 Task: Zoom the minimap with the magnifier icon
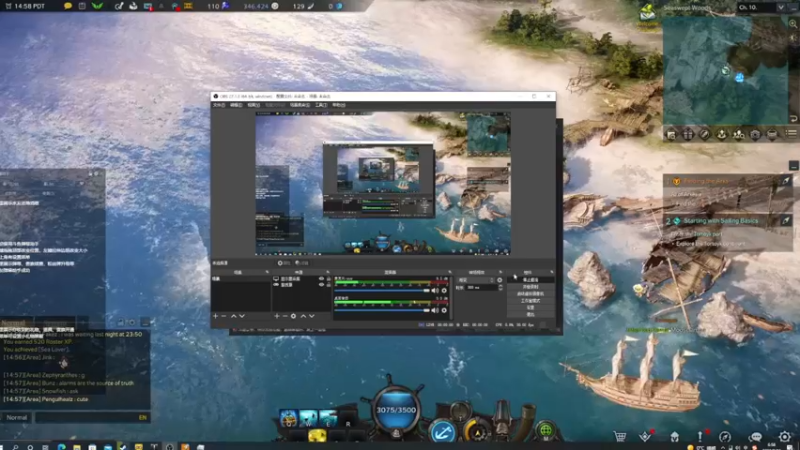tap(793, 23)
